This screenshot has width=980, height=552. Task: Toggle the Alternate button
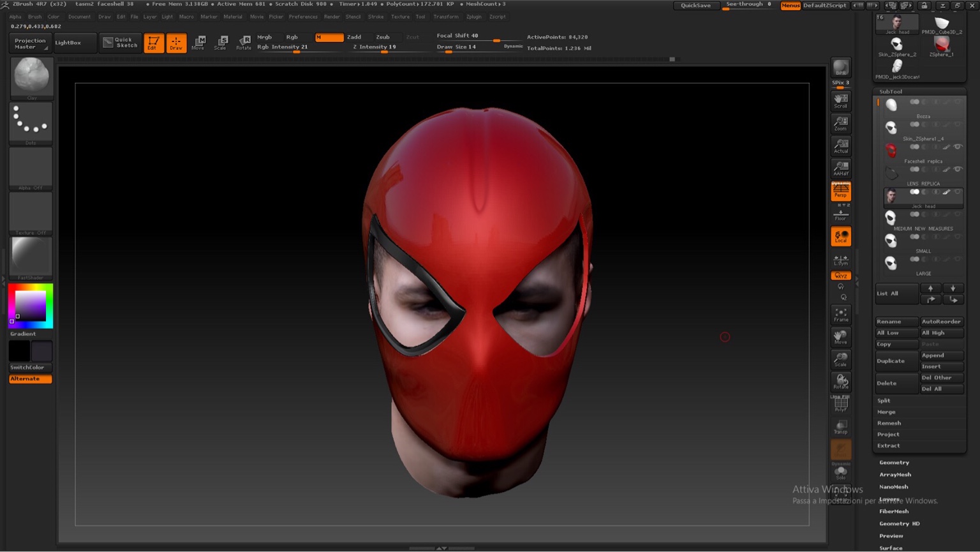coord(30,379)
